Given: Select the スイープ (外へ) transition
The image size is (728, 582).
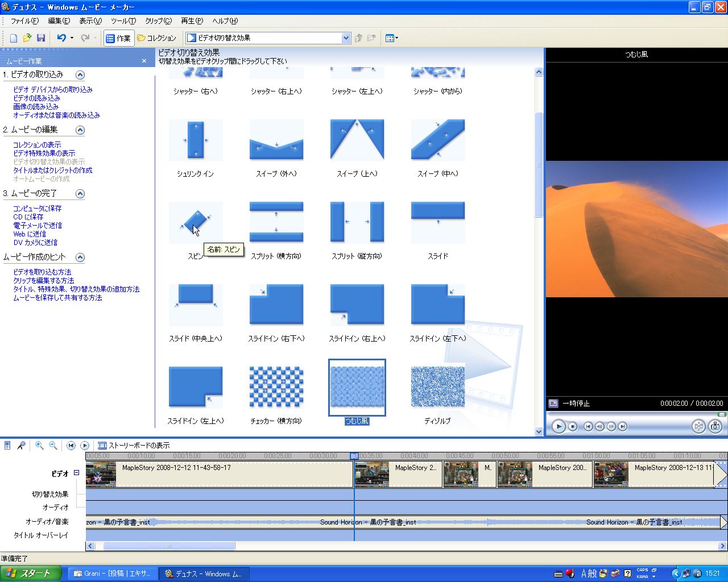Looking at the screenshot, I should coord(276,140).
